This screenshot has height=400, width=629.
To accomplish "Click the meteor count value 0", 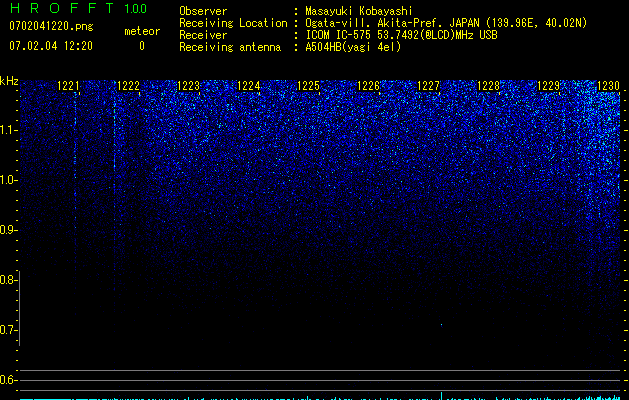I will click(142, 46).
